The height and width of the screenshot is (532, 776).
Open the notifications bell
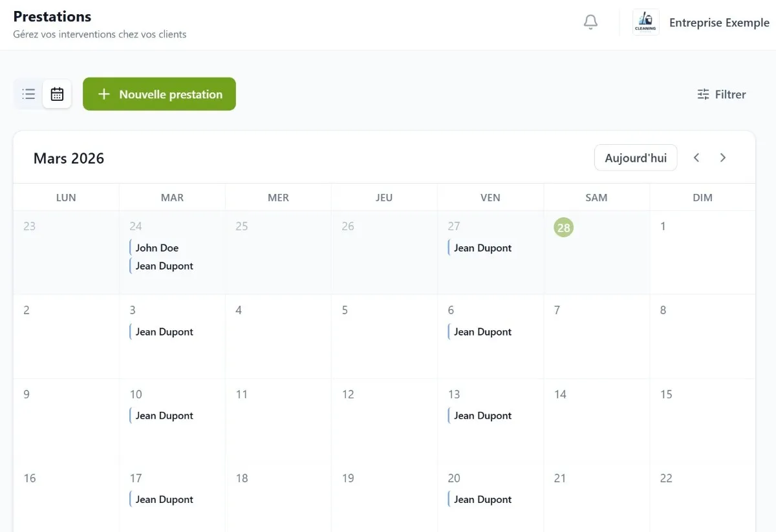point(590,21)
